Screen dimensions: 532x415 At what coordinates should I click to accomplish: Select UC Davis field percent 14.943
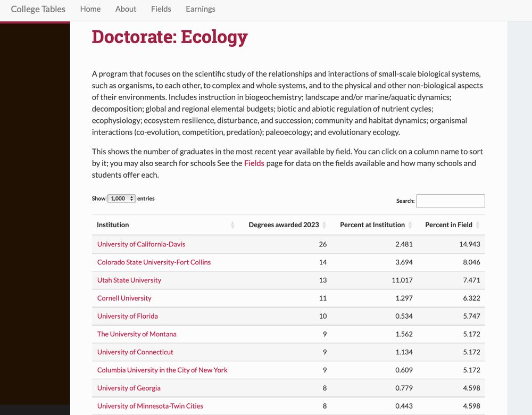pyautogui.click(x=470, y=244)
